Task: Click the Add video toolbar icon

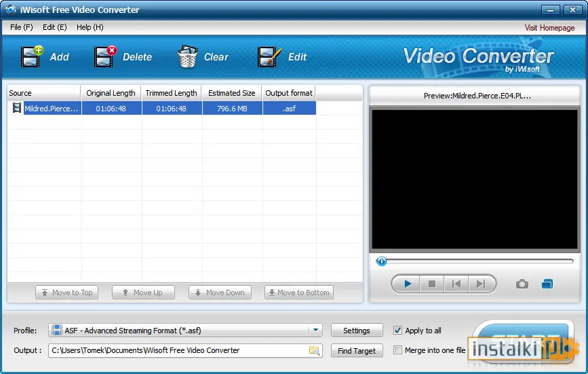Action: point(32,56)
